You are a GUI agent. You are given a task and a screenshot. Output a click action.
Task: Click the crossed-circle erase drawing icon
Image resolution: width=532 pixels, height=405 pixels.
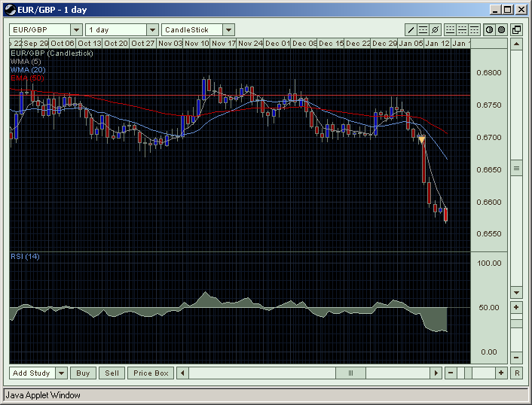(x=435, y=30)
